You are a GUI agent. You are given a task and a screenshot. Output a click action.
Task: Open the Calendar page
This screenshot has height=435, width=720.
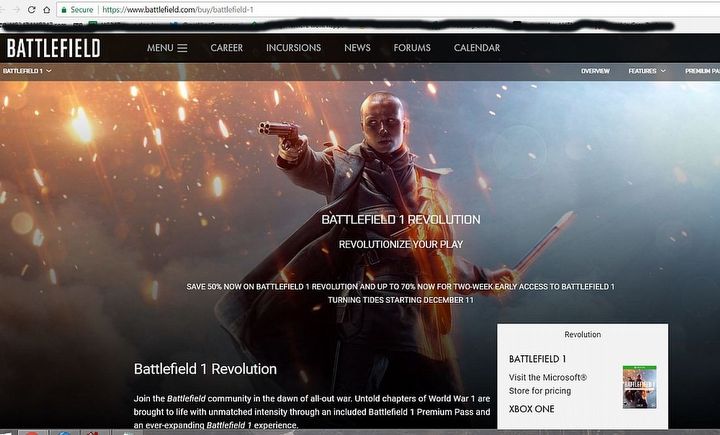pyautogui.click(x=476, y=48)
